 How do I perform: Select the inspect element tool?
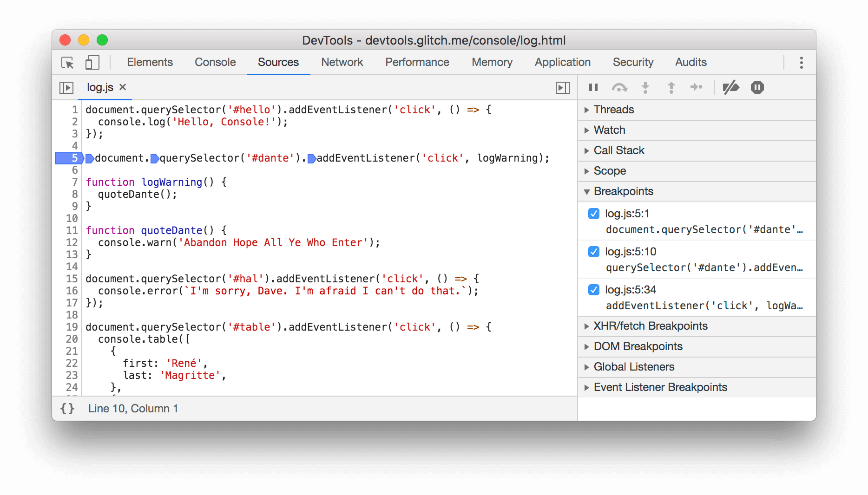click(x=66, y=62)
